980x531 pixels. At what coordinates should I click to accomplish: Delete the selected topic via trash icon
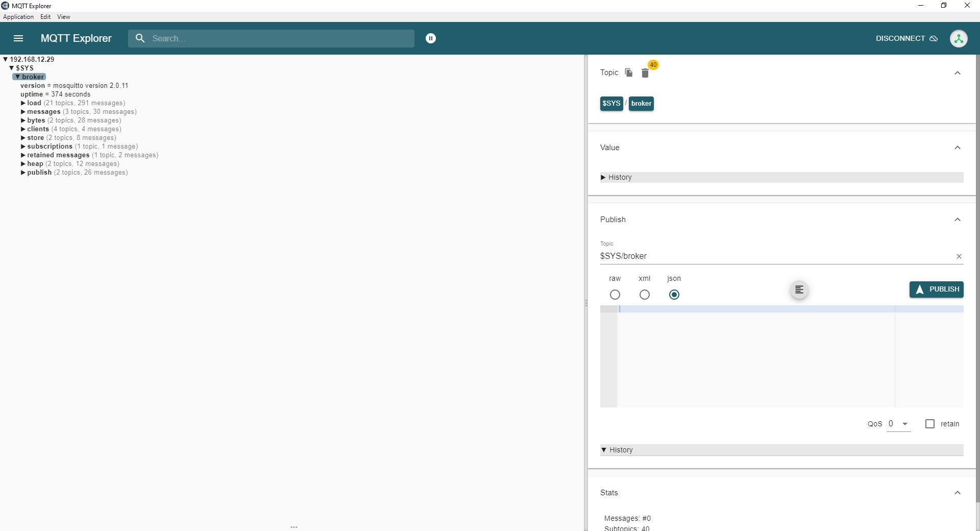point(645,74)
